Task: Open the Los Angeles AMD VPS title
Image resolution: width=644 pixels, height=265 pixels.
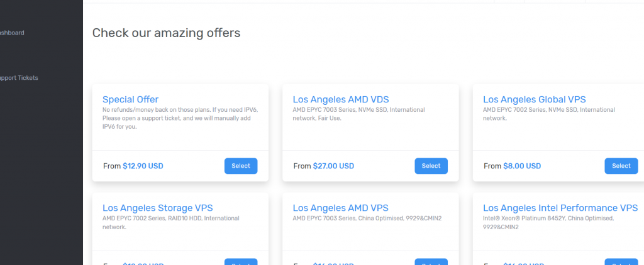Action: [340, 208]
